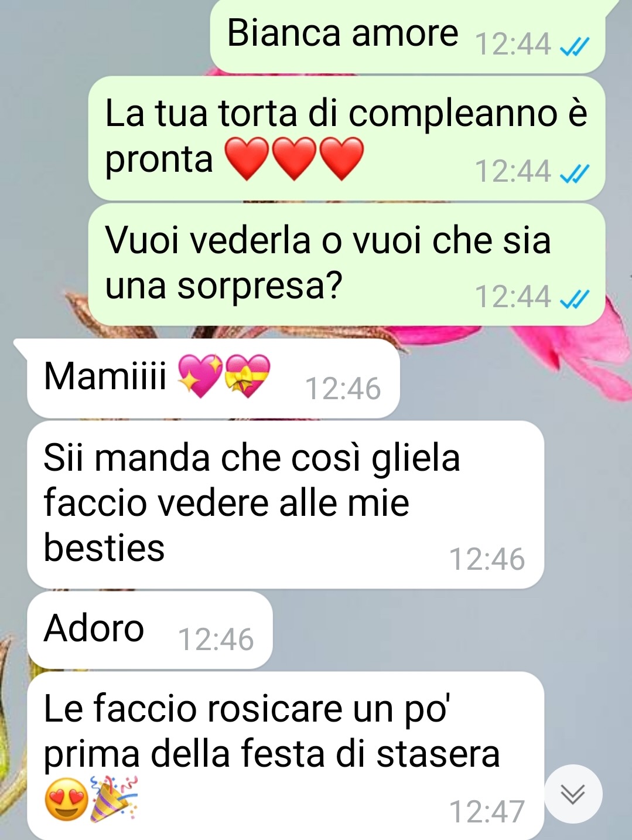Screen dimensions: 632x840
Task: Click blue ticks on 'una sorpresa?' message
Action: coord(575,299)
